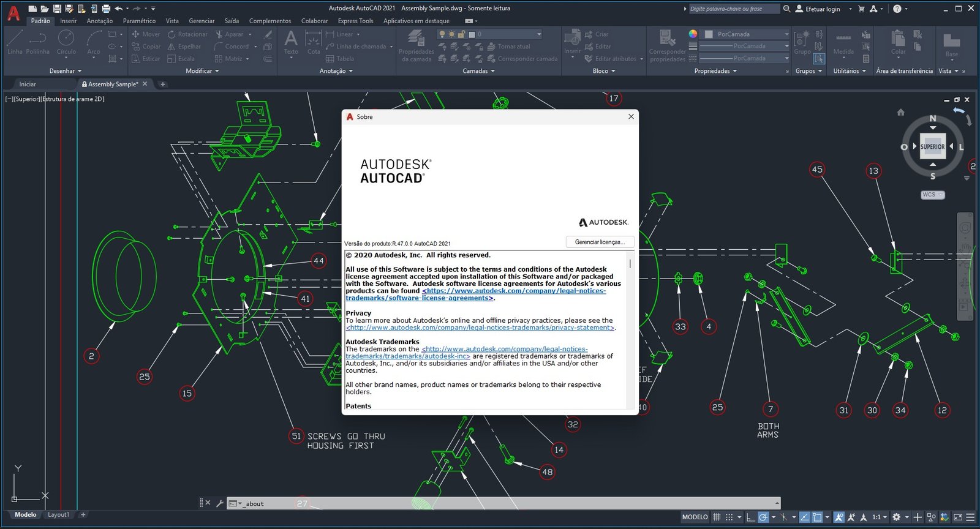Open the object color PorCamada dropdown

click(x=745, y=34)
